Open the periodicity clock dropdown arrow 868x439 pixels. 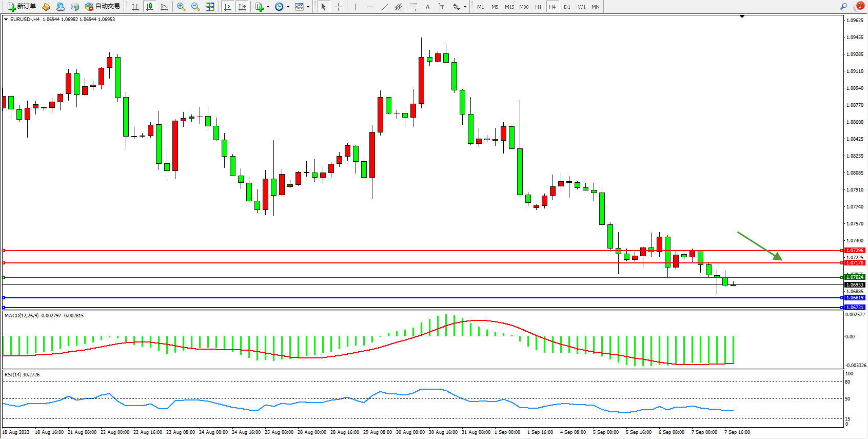(x=288, y=7)
